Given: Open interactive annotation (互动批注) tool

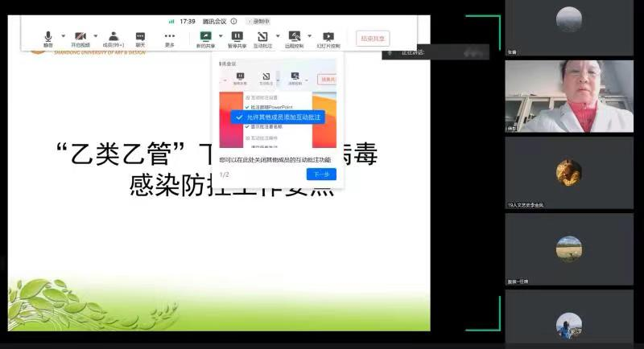Looking at the screenshot, I should coord(262,37).
